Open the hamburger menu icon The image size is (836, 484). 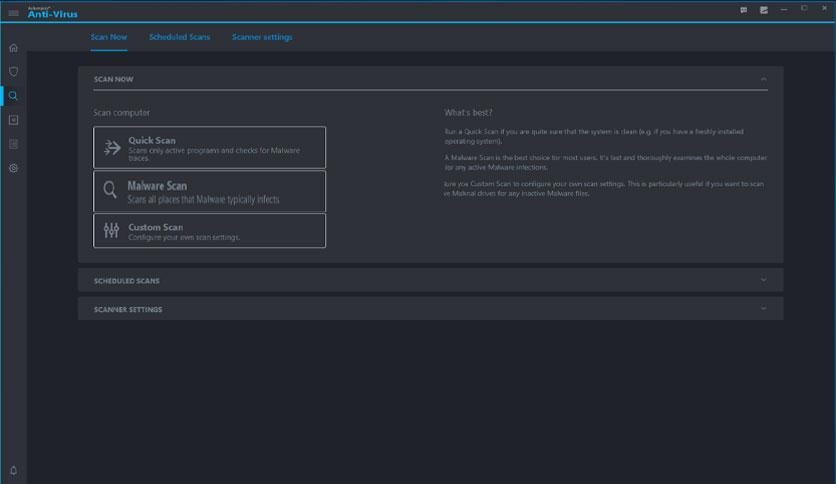tap(13, 13)
